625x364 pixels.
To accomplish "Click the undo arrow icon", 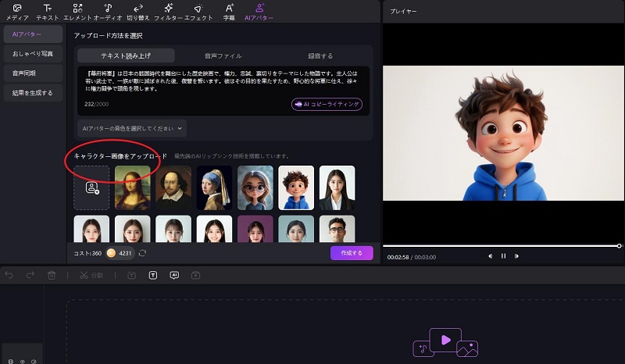I will (9, 275).
